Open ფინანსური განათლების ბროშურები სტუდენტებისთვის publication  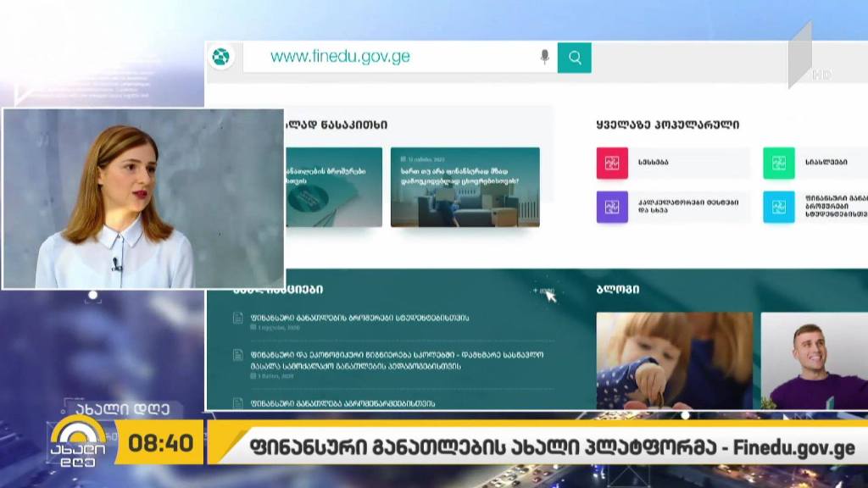click(359, 319)
